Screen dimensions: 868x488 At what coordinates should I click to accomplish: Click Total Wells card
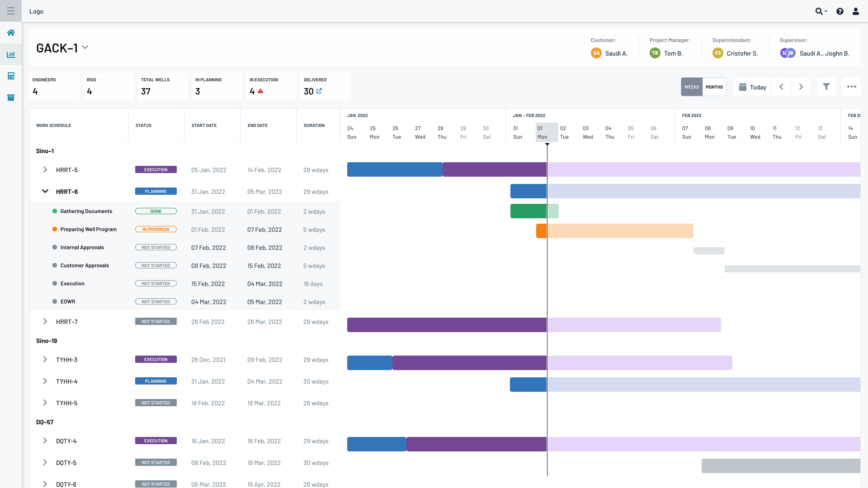point(163,86)
